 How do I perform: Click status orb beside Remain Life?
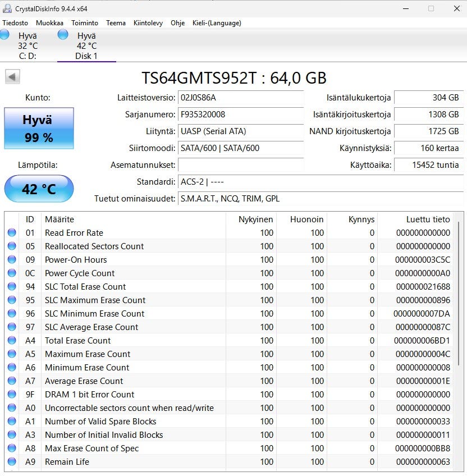click(12, 462)
